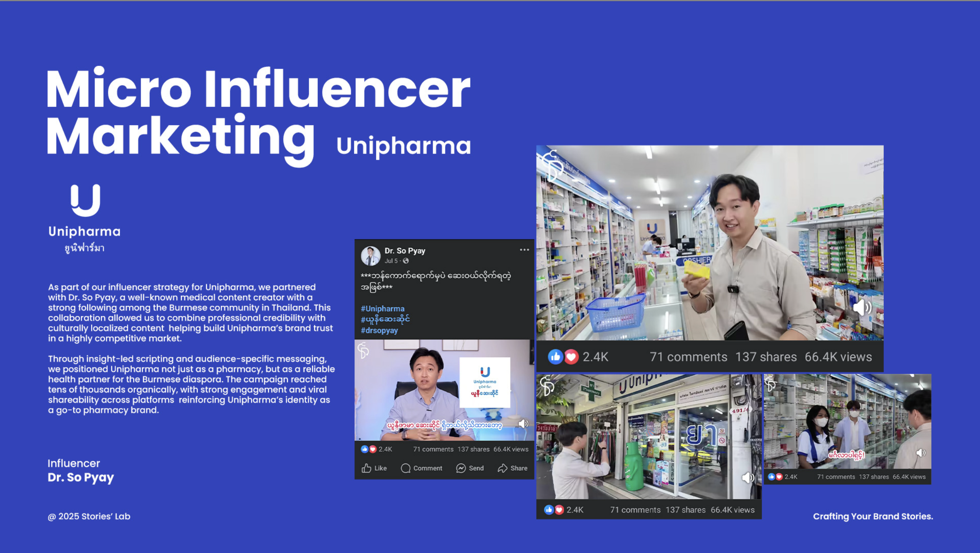Open the storefront video thumbnail
Viewport: 980px width, 553px height.
648,436
